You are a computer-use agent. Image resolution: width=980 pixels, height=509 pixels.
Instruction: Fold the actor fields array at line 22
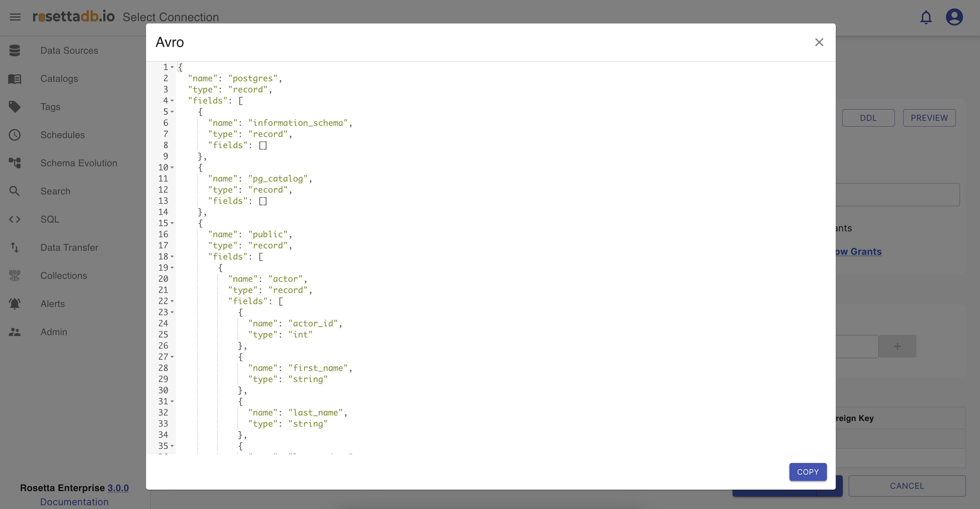point(172,301)
